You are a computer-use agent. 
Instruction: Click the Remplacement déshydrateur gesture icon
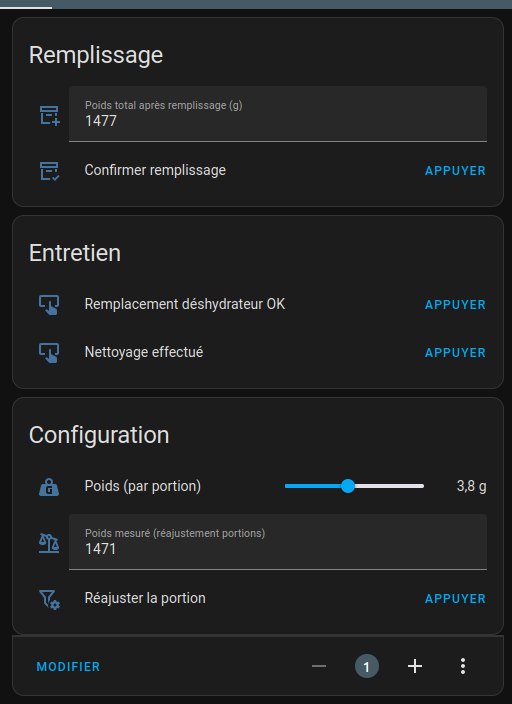coord(49,304)
